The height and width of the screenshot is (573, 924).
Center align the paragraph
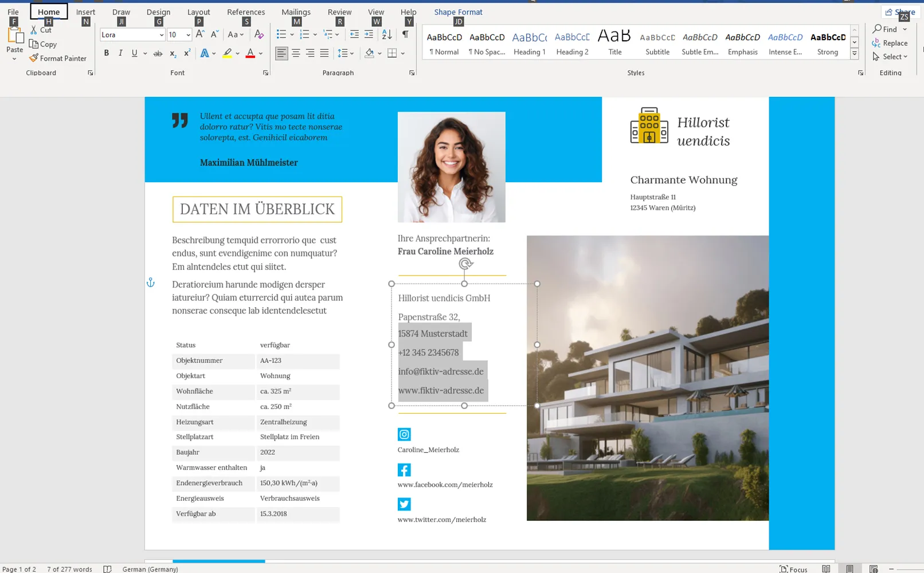[296, 53]
